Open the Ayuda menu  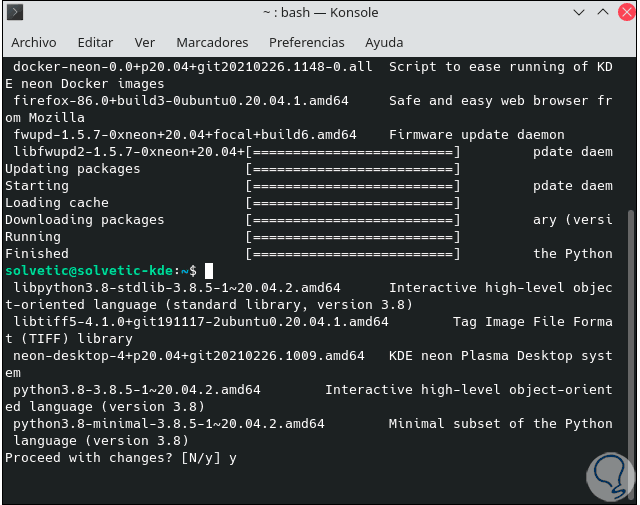coord(384,43)
